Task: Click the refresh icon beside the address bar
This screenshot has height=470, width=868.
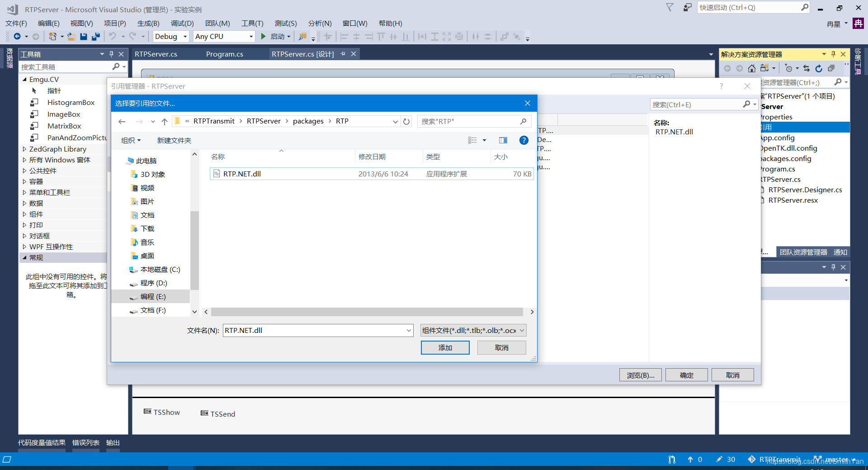Action: [406, 121]
